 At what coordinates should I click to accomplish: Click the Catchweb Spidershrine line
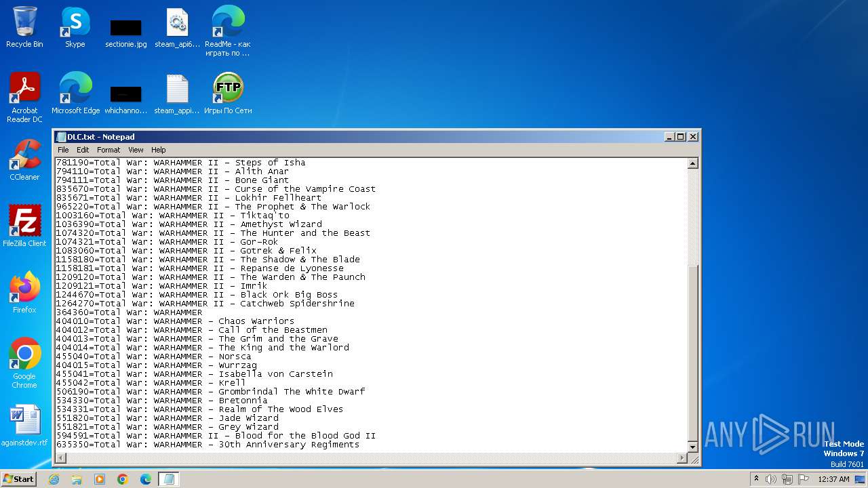205,304
